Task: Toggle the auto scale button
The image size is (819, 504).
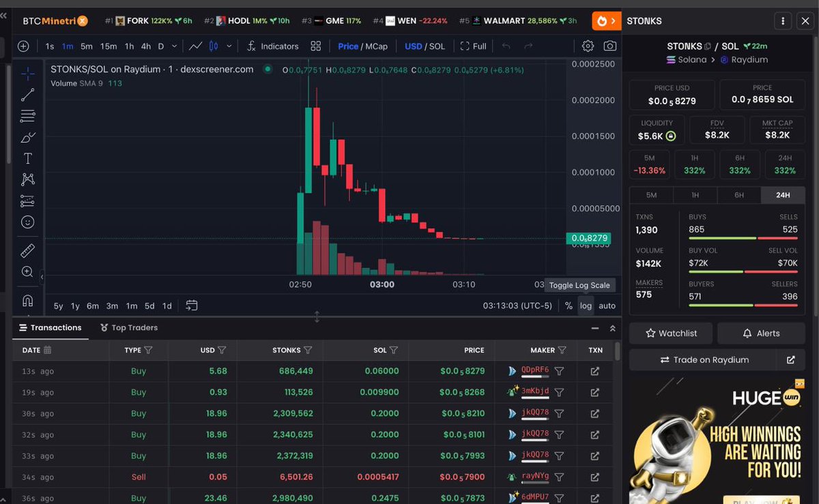Action: coord(607,306)
